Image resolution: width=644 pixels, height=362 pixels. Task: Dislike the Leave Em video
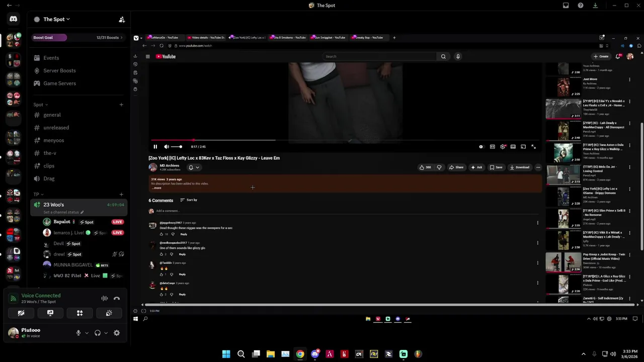(439, 167)
